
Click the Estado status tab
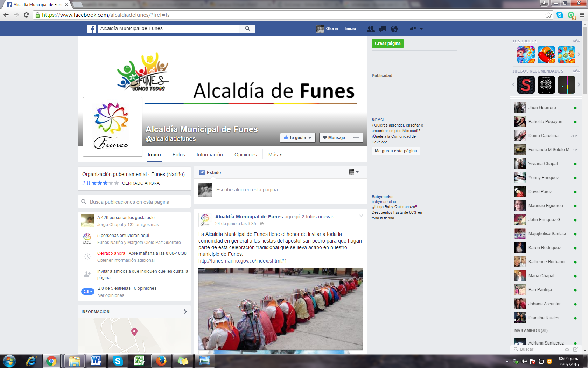210,172
